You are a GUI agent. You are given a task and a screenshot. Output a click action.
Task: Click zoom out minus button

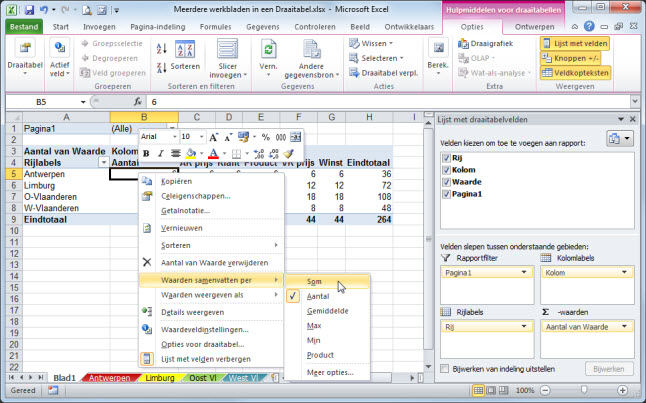tap(545, 390)
